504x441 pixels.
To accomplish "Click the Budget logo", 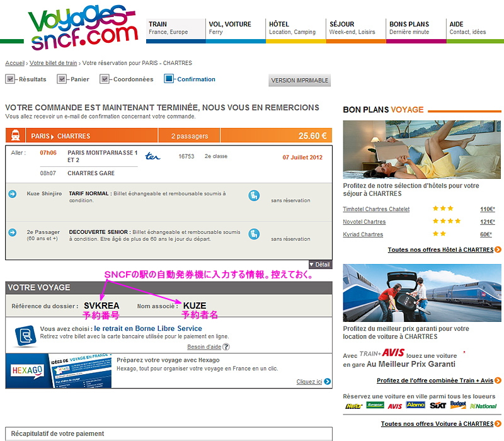I will pos(458,404).
